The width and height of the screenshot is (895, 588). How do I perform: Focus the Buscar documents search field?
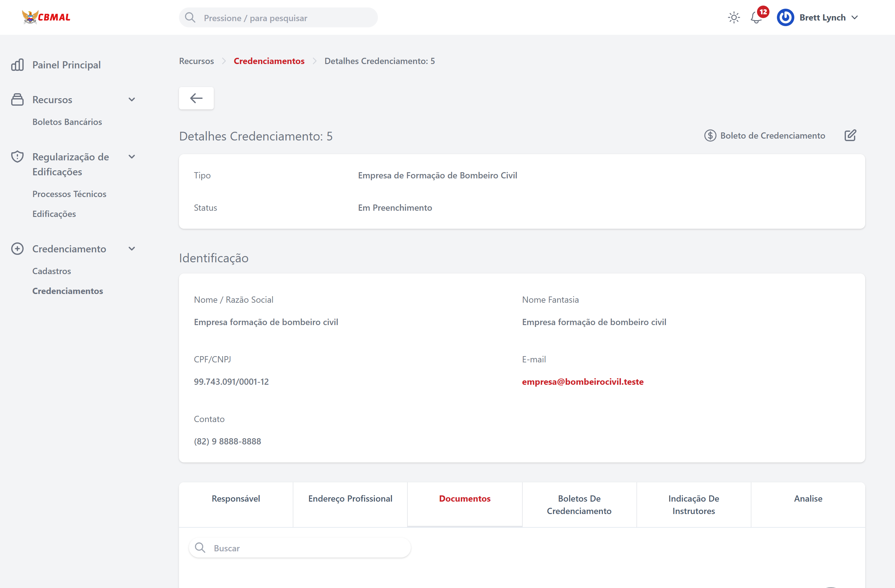pos(306,548)
